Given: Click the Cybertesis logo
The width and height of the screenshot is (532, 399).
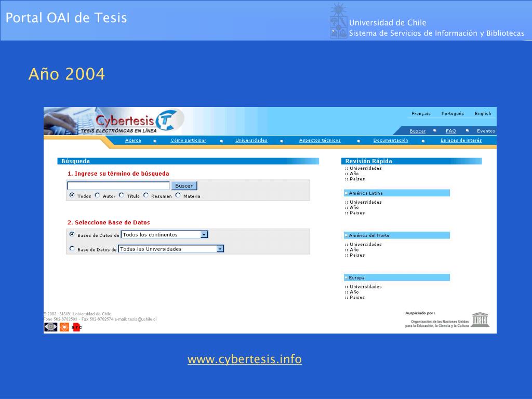Looking at the screenshot, I should 136,122.
